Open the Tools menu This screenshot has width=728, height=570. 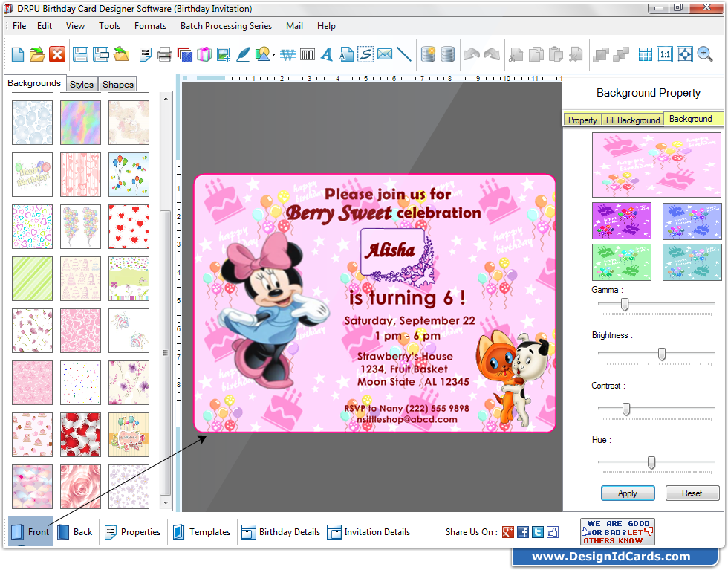pos(110,26)
